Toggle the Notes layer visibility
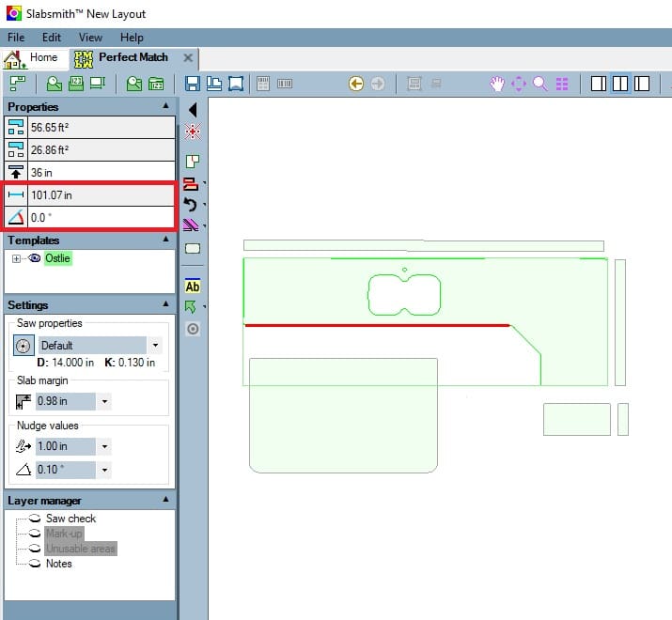Viewport: 672px width, 620px height. tap(34, 564)
